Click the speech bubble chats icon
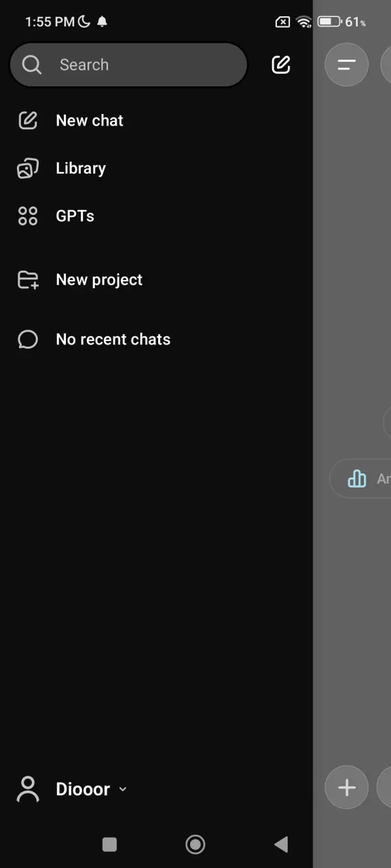 [28, 339]
